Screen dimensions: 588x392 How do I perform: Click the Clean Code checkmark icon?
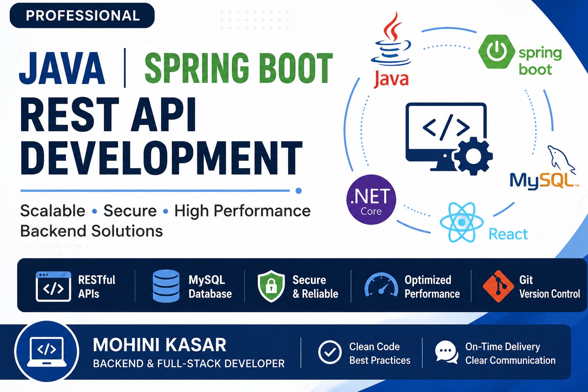click(x=330, y=352)
